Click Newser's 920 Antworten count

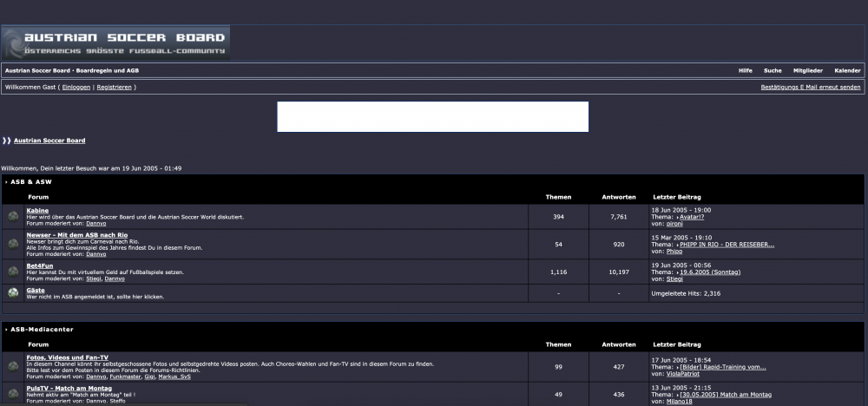[x=619, y=245]
